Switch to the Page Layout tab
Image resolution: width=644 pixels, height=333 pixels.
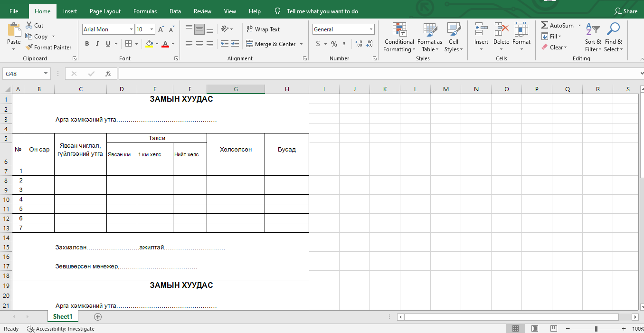coord(105,11)
